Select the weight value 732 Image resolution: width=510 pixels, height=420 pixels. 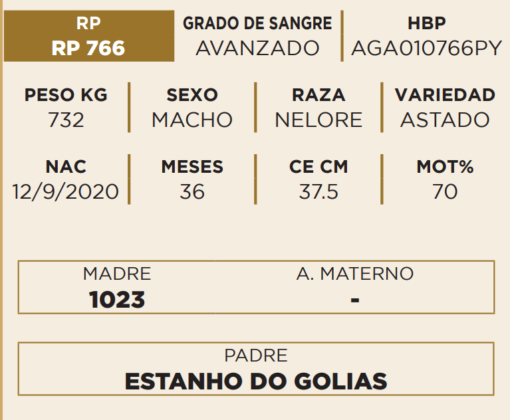click(x=66, y=120)
